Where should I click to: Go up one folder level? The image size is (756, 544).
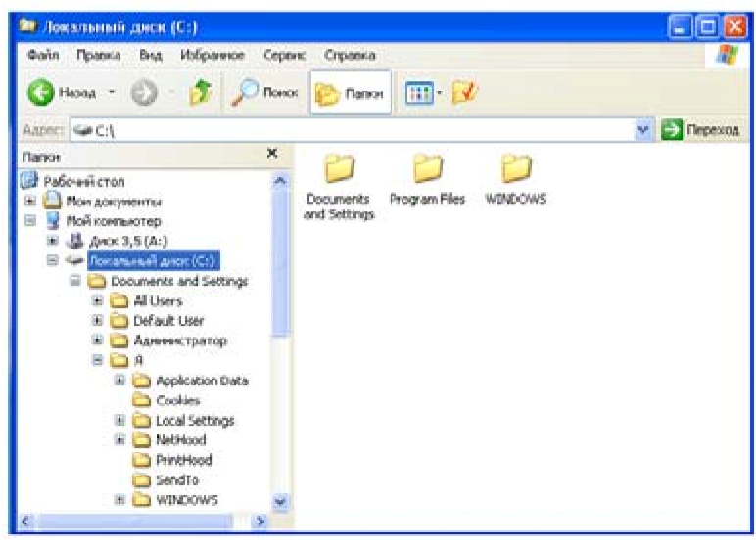(201, 92)
